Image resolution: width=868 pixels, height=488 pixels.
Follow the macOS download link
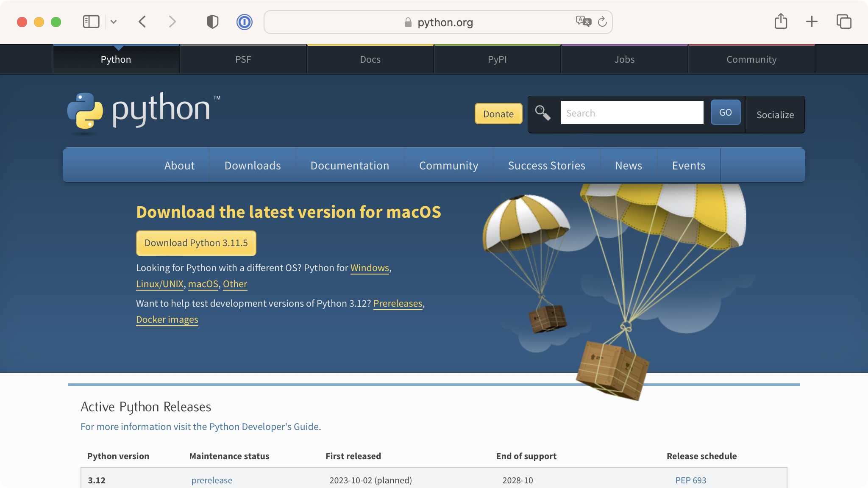203,284
